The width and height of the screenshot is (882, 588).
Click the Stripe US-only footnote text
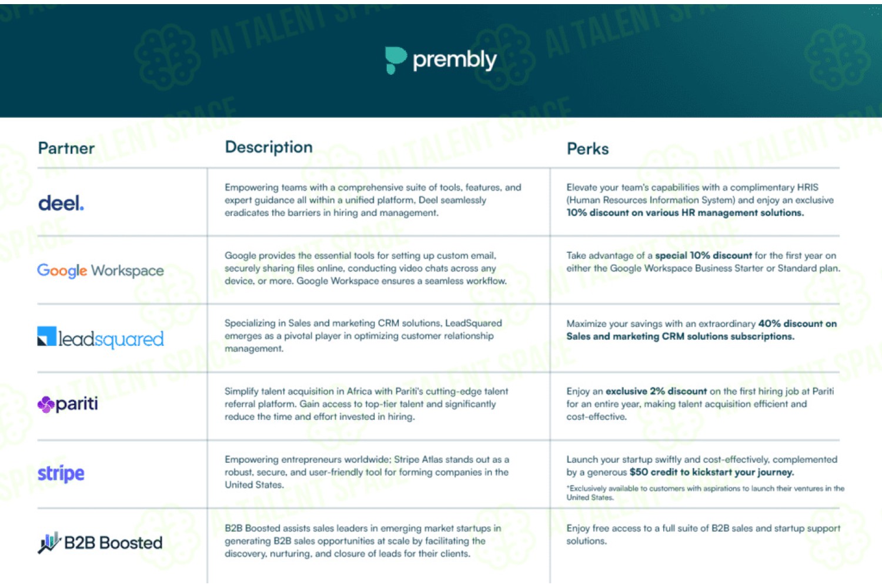point(705,493)
